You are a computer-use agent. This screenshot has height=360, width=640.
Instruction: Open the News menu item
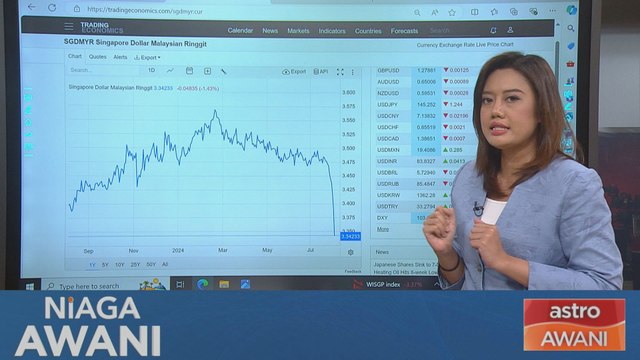(270, 31)
